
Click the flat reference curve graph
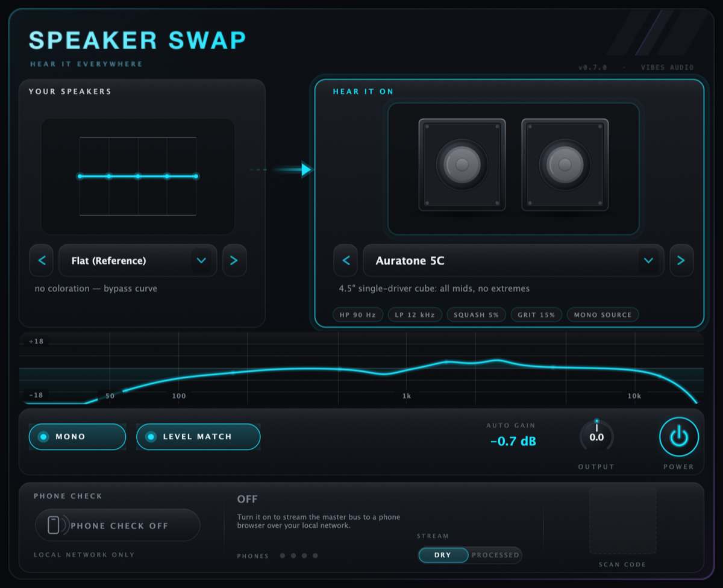tap(137, 176)
